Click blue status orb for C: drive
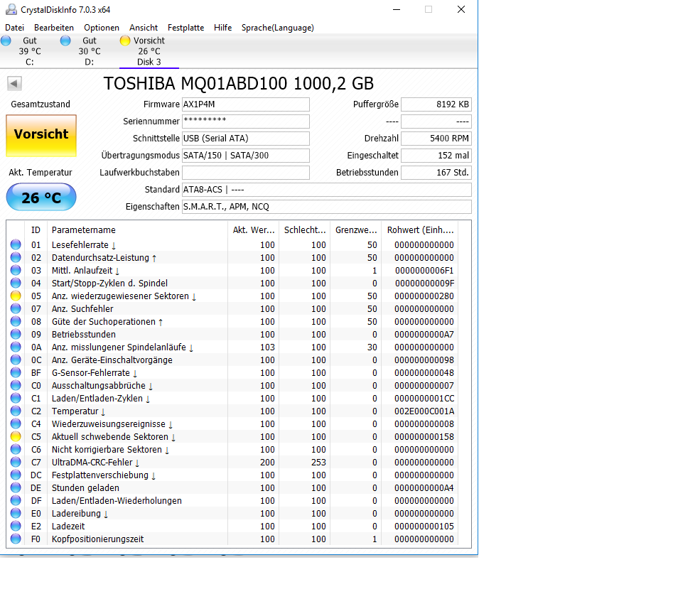This screenshot has height=599, width=700. (x=6, y=41)
